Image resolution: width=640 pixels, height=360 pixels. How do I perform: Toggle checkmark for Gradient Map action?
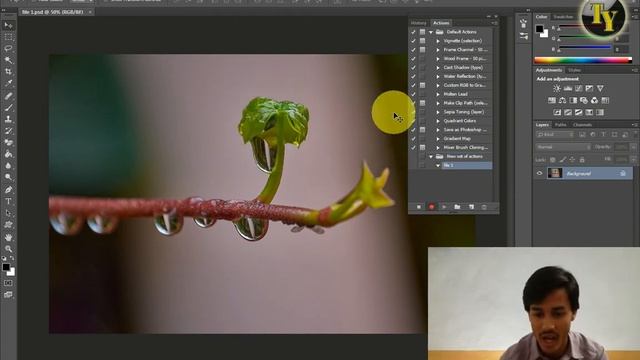coord(413,139)
